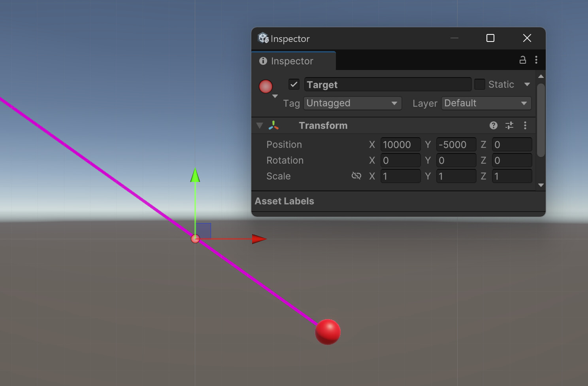Image resolution: width=588 pixels, height=386 pixels.
Task: Expand the Asset Labels section
Action: (284, 201)
